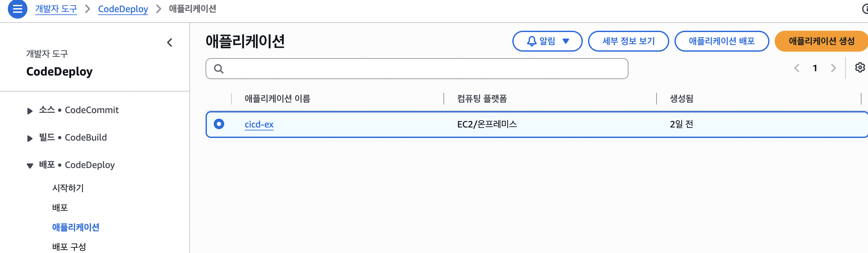The height and width of the screenshot is (253, 868).
Task: Click the magnifier icon in search
Action: pos(219,69)
